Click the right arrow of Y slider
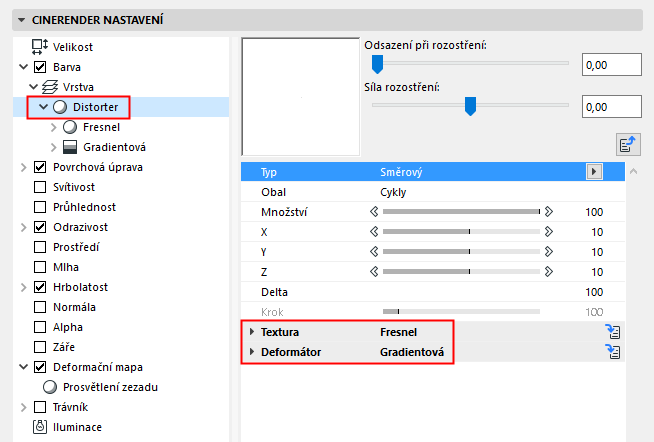The image size is (654, 442). [549, 252]
